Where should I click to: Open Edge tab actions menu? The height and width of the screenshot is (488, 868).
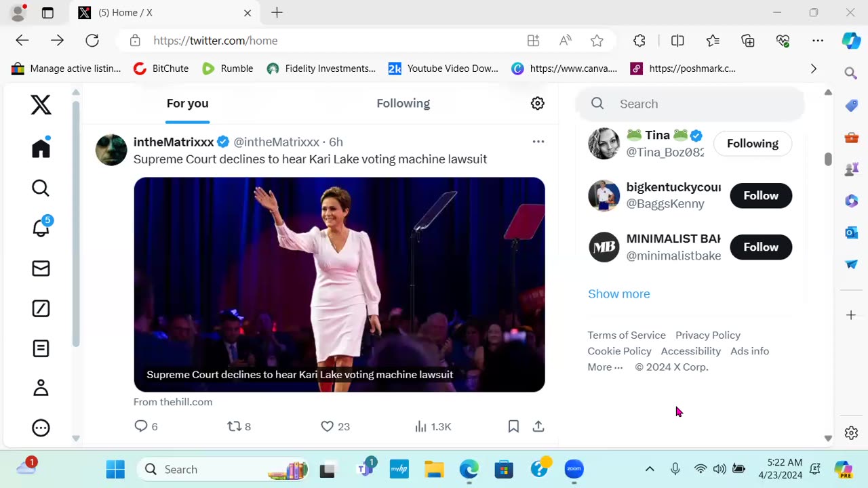[x=47, y=13]
